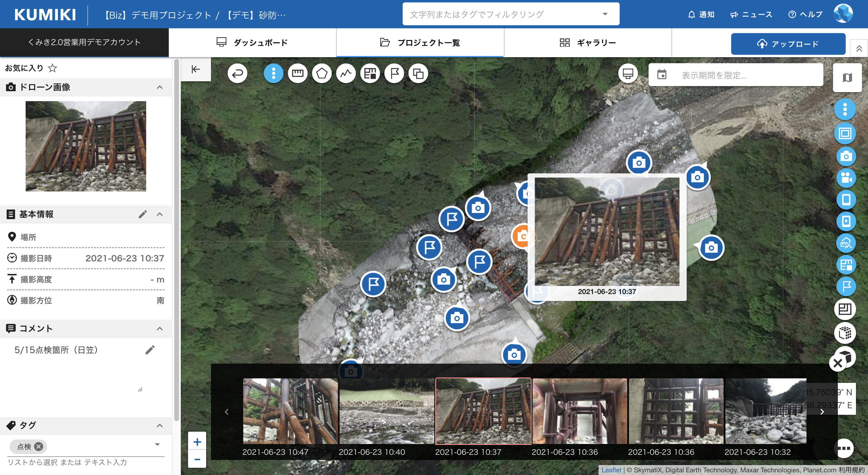Select the polygon area tool
The height and width of the screenshot is (475, 868).
tap(322, 73)
